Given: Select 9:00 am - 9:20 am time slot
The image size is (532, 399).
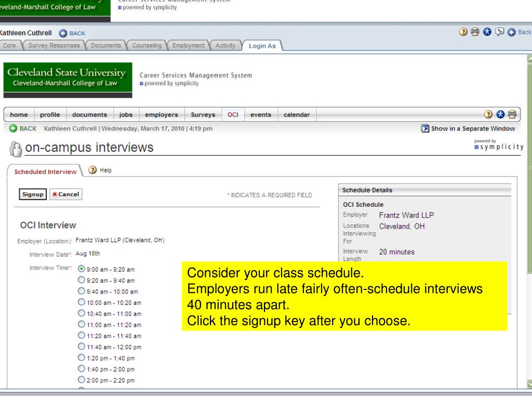Looking at the screenshot, I should (x=82, y=269).
